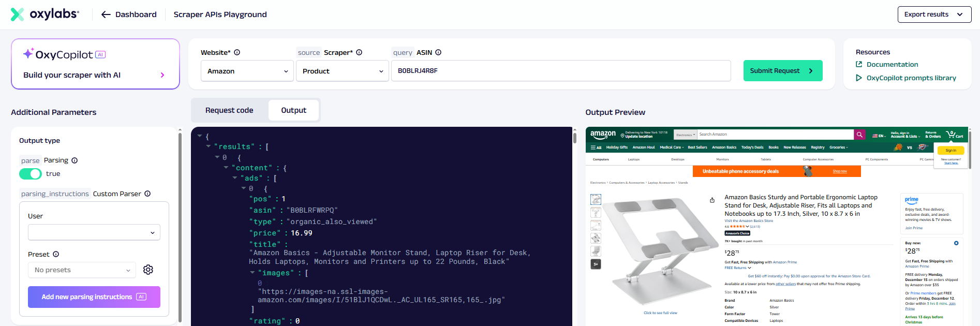Image resolution: width=980 pixels, height=326 pixels.
Task: Click the info icon next to Website
Action: 237,52
